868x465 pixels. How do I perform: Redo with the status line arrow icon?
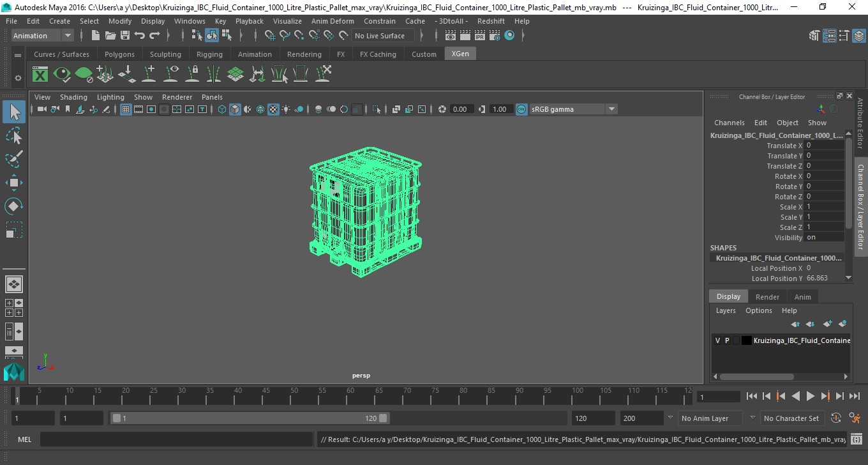pyautogui.click(x=154, y=36)
